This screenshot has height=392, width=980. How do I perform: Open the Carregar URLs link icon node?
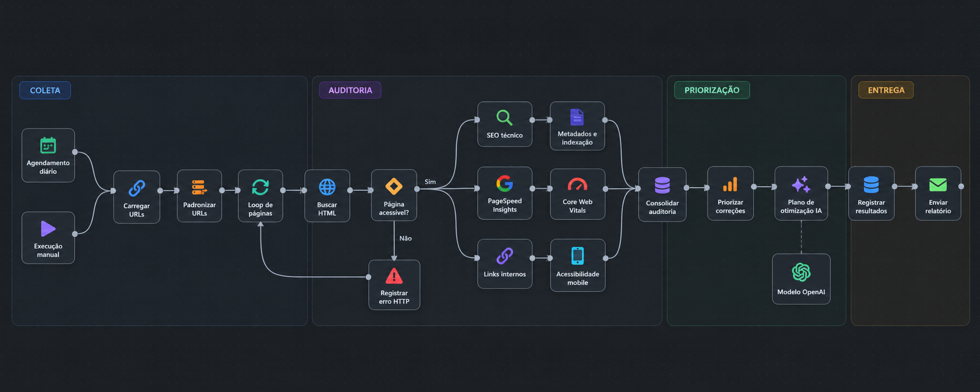137,188
